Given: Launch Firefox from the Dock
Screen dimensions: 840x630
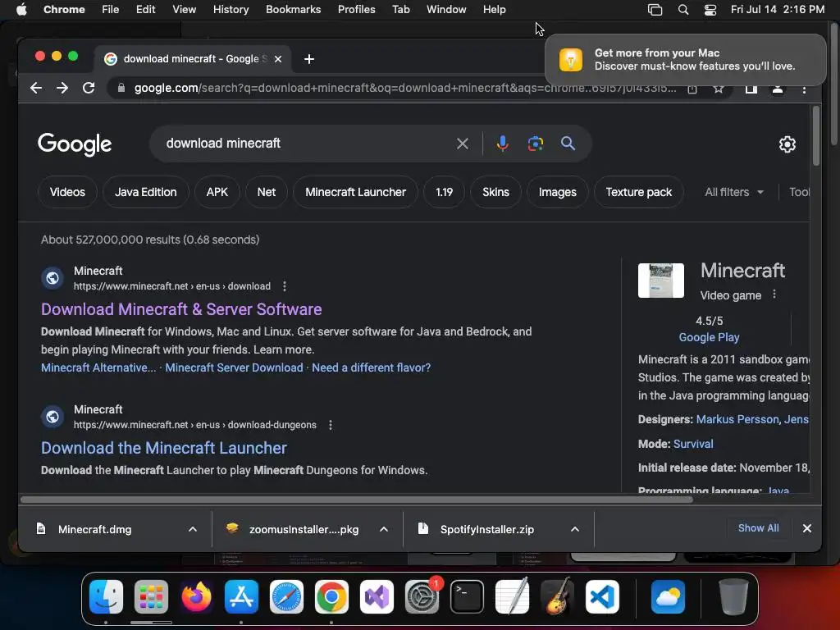Looking at the screenshot, I should pos(196,596).
